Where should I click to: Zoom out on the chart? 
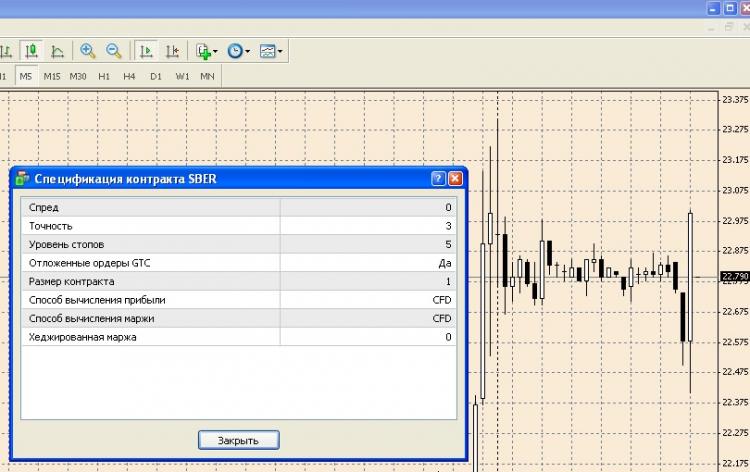(x=114, y=51)
